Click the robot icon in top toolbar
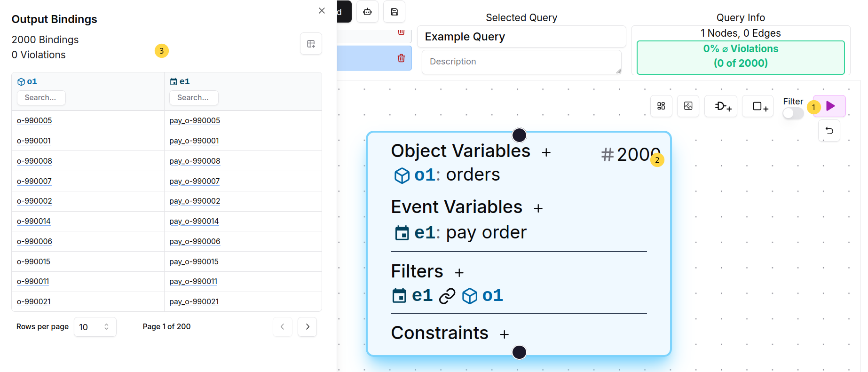 (x=367, y=12)
